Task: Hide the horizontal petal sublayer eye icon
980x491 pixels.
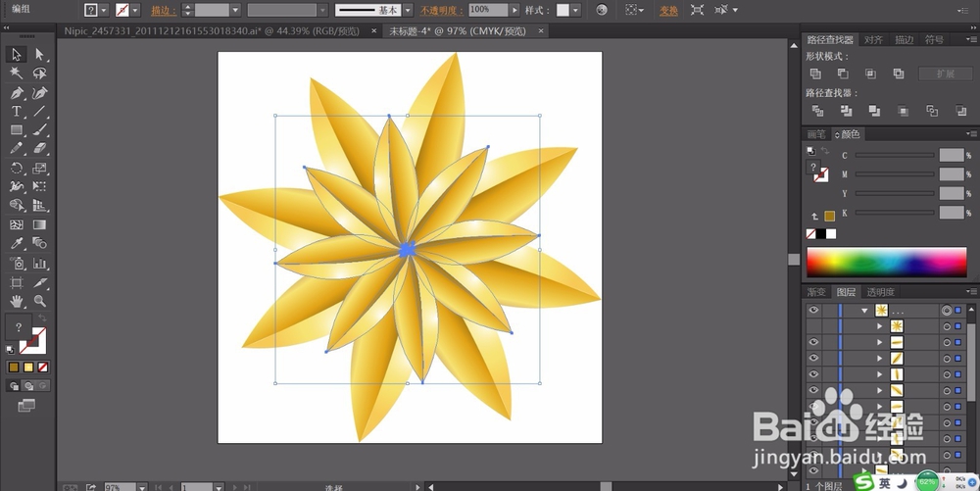Action: coord(813,342)
